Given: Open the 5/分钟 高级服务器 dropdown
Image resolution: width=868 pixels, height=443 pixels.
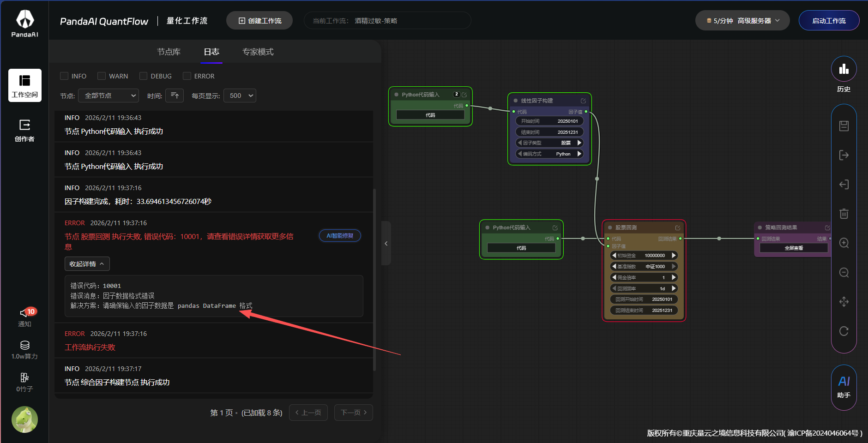Looking at the screenshot, I should tap(742, 21).
